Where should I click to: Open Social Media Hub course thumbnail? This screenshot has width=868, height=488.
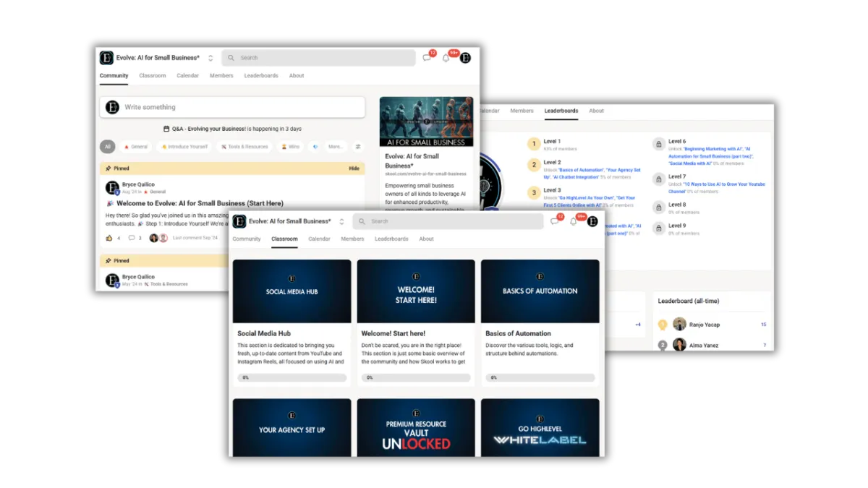pyautogui.click(x=292, y=291)
